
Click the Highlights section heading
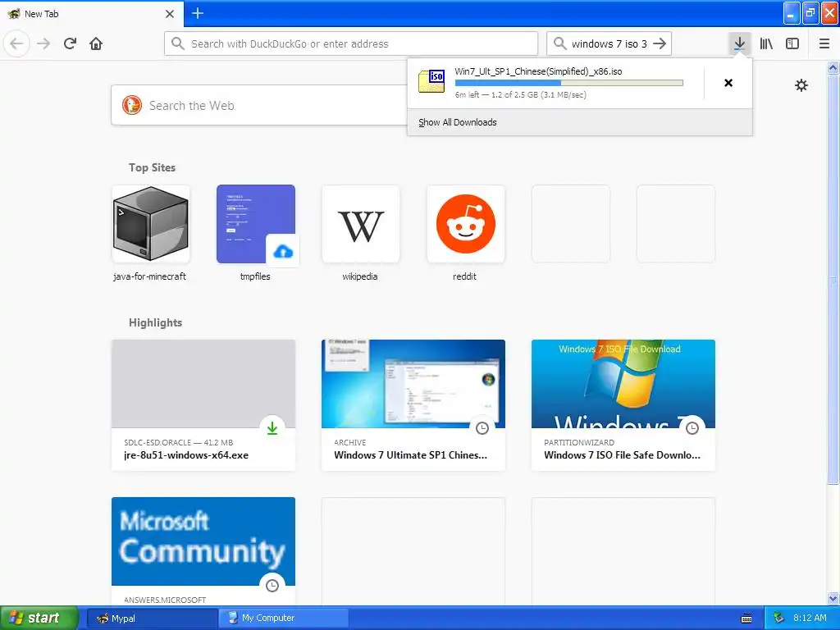coord(155,322)
